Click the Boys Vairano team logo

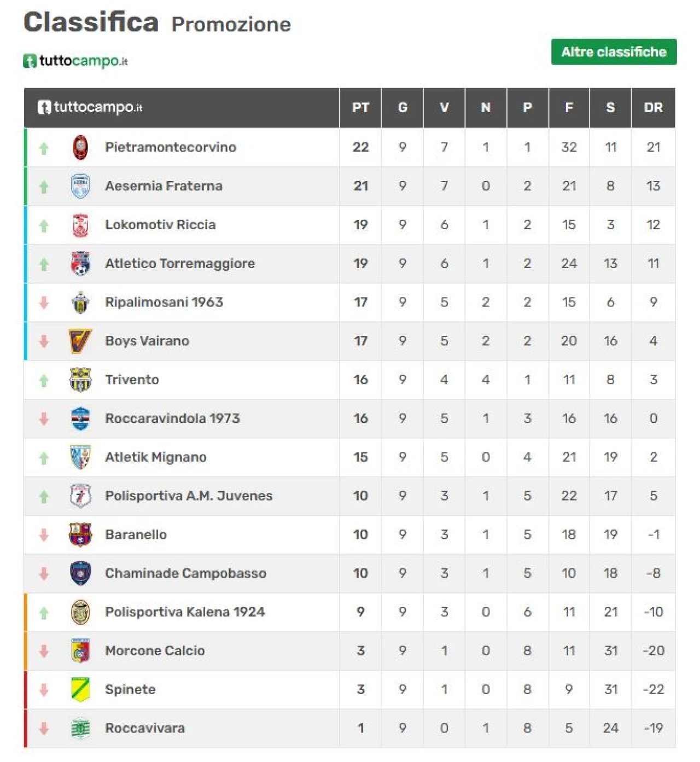80,341
